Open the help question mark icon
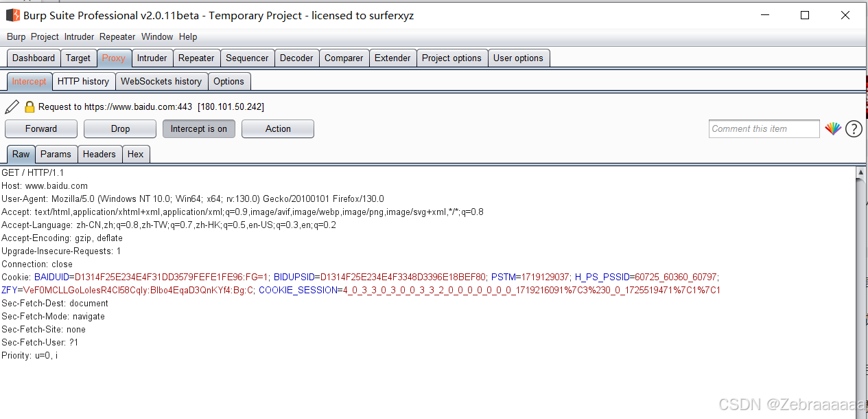This screenshot has height=419, width=868. [854, 128]
